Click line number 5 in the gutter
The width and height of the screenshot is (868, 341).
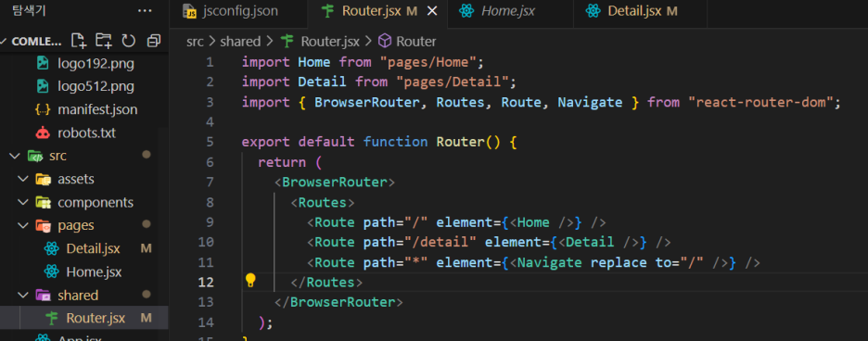[x=210, y=142]
